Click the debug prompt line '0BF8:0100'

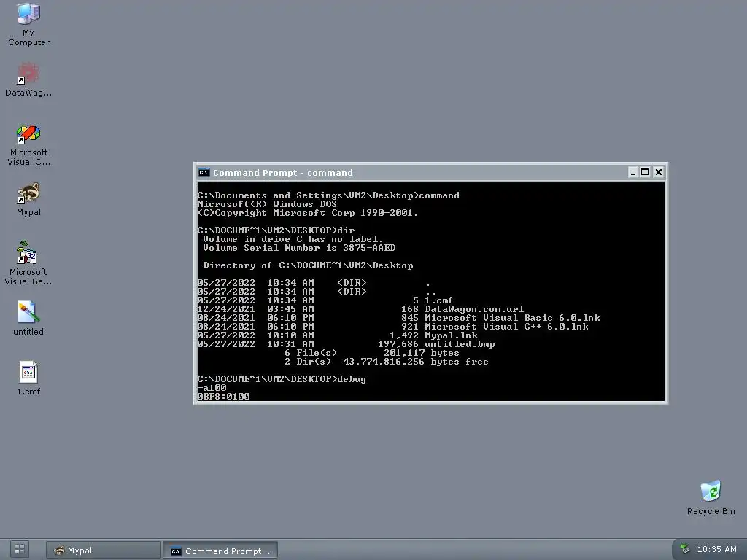tap(223, 396)
